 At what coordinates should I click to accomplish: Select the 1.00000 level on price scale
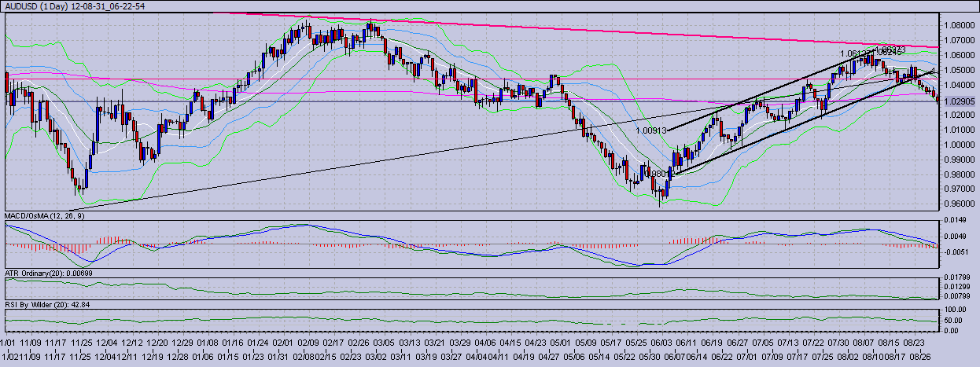960,145
